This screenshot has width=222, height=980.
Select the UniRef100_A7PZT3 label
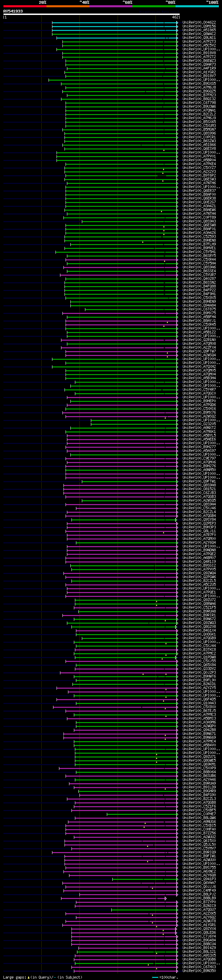pos(199,41)
